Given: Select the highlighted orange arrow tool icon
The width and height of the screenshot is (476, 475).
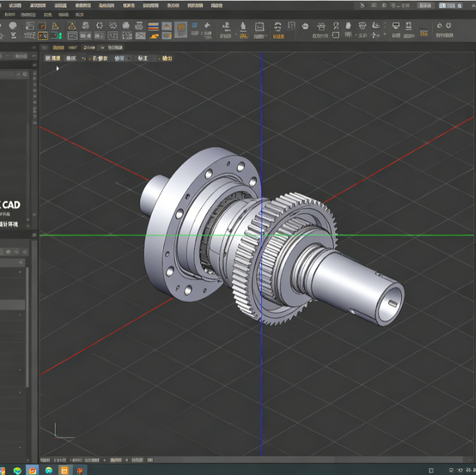Looking at the screenshot, I should tap(166, 26).
